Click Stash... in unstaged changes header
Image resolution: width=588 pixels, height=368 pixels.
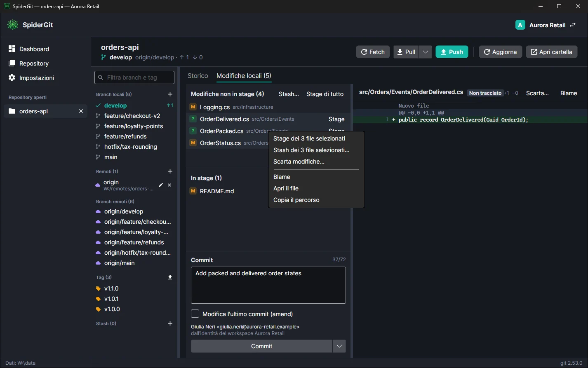click(289, 94)
